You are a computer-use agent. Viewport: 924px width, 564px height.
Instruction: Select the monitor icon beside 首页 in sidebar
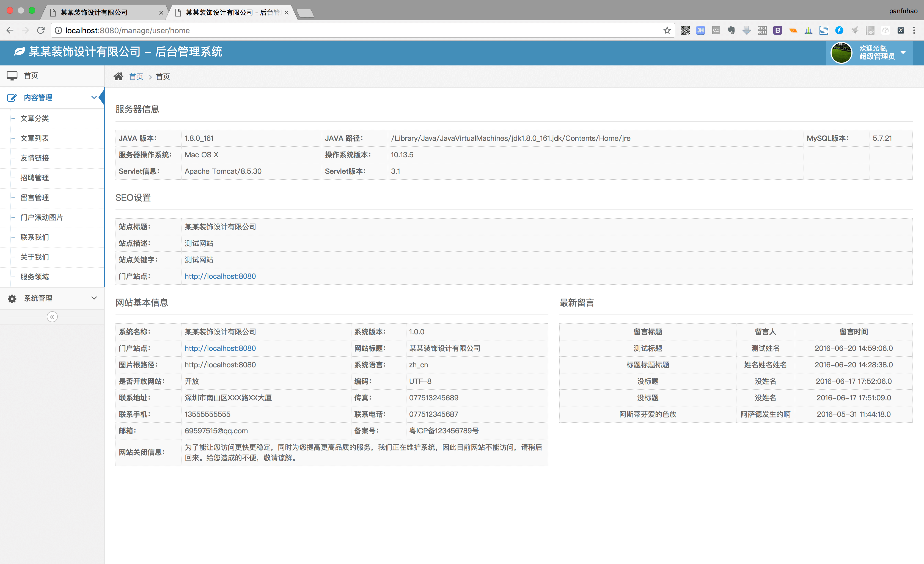click(12, 75)
